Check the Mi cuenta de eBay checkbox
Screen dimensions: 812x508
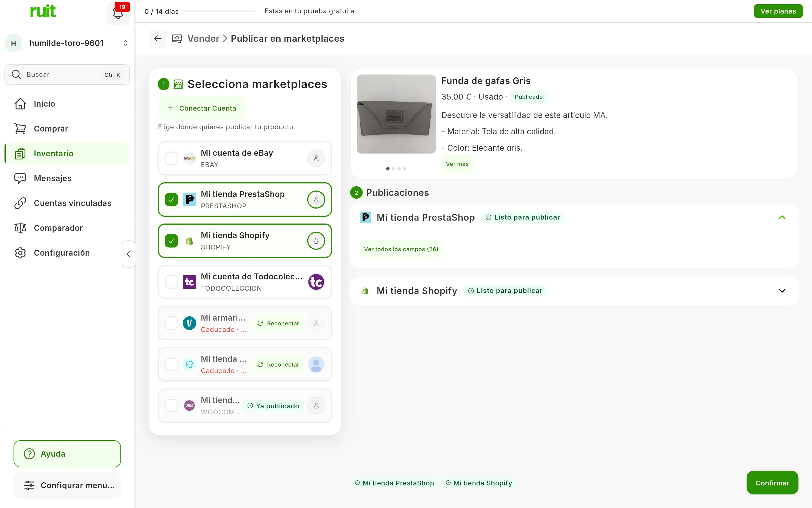coord(171,158)
